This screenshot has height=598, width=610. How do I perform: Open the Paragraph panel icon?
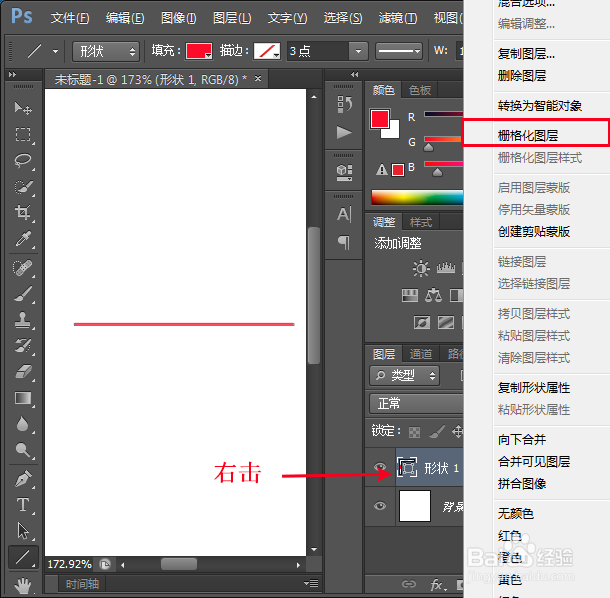point(344,242)
